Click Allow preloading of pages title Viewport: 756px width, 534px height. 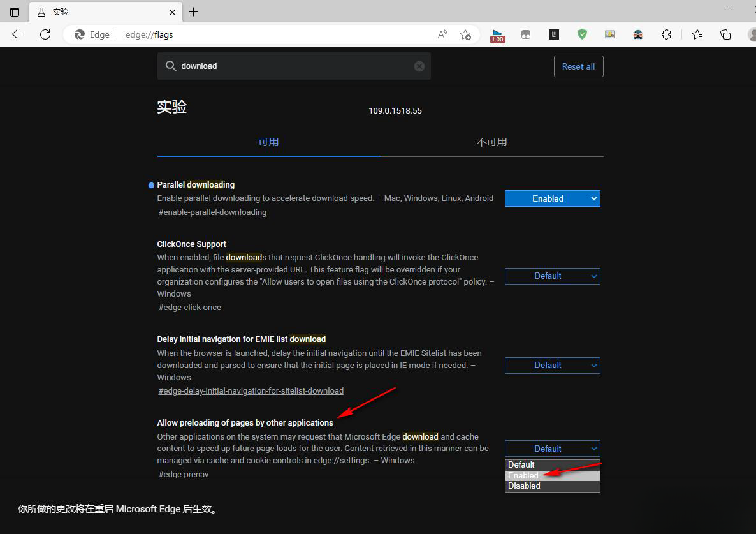click(x=245, y=422)
